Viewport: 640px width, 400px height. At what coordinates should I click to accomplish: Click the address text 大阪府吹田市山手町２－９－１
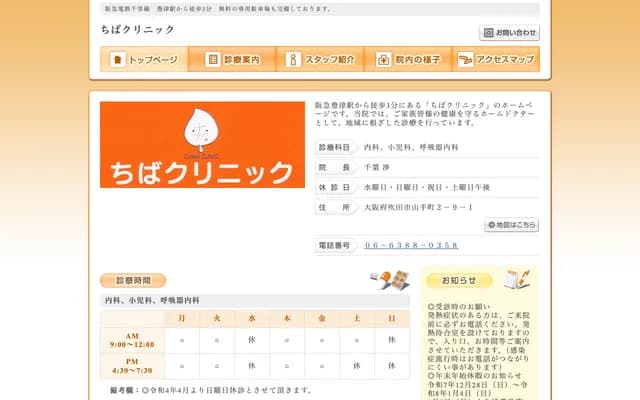(x=418, y=207)
